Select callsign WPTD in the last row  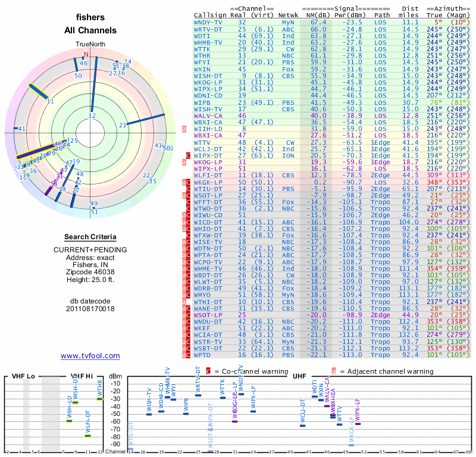202,355
